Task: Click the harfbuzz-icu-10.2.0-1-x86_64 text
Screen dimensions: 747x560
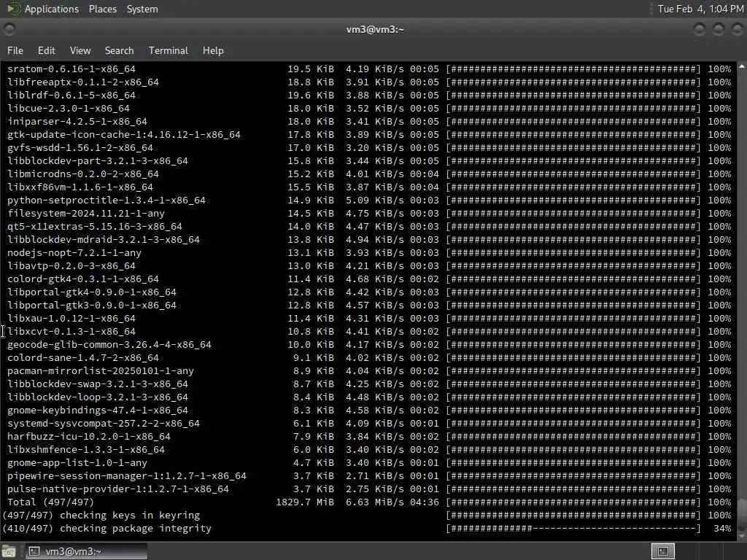Action: pyautogui.click(x=88, y=436)
